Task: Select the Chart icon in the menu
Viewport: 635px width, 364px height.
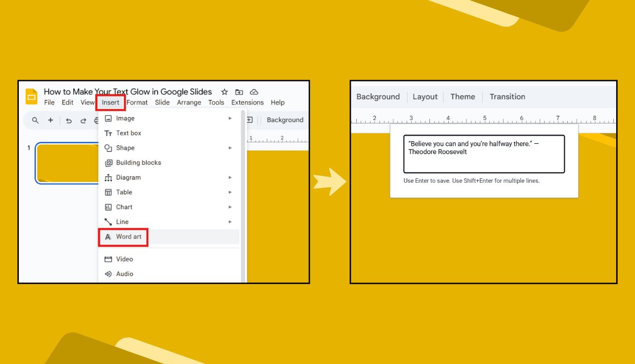Action: click(x=108, y=207)
